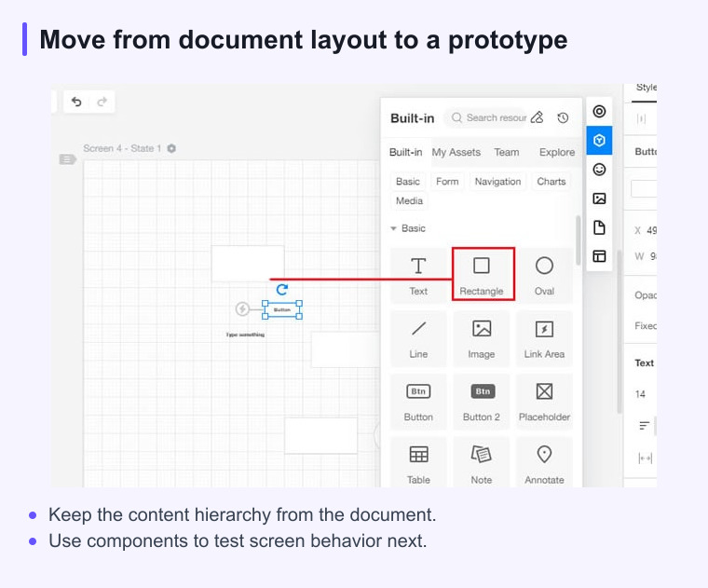Select the Image component
The image size is (708, 588).
[x=482, y=338]
